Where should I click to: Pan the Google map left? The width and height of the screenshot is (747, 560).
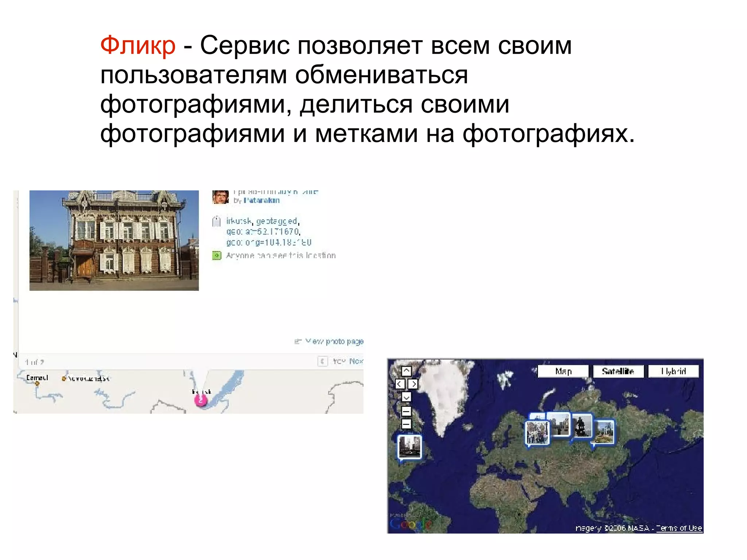point(400,383)
